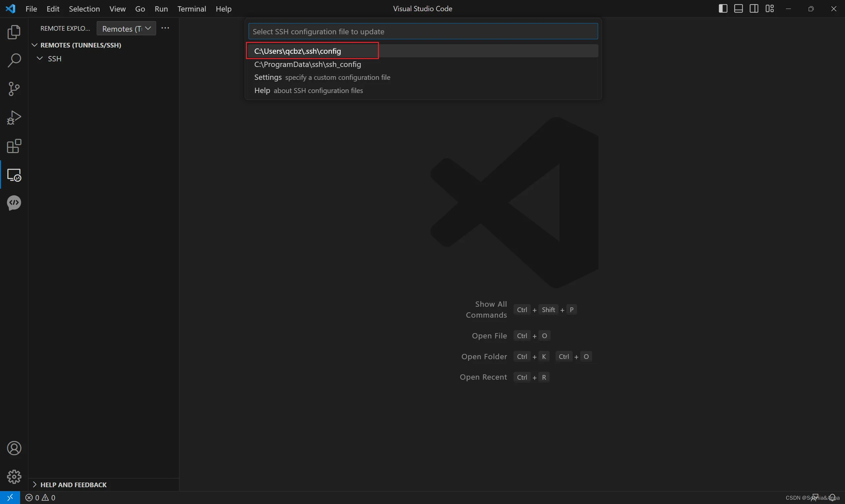Open Run and Debug view

pyautogui.click(x=14, y=117)
